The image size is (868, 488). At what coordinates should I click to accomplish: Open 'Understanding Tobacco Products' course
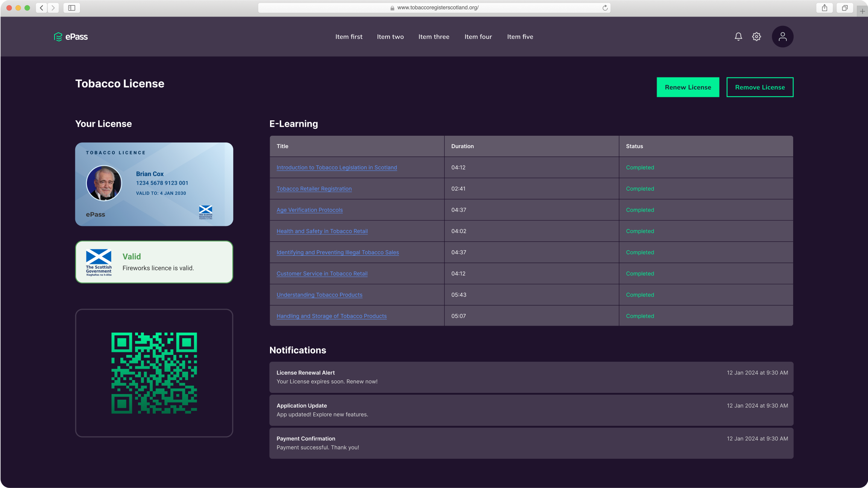pos(319,295)
